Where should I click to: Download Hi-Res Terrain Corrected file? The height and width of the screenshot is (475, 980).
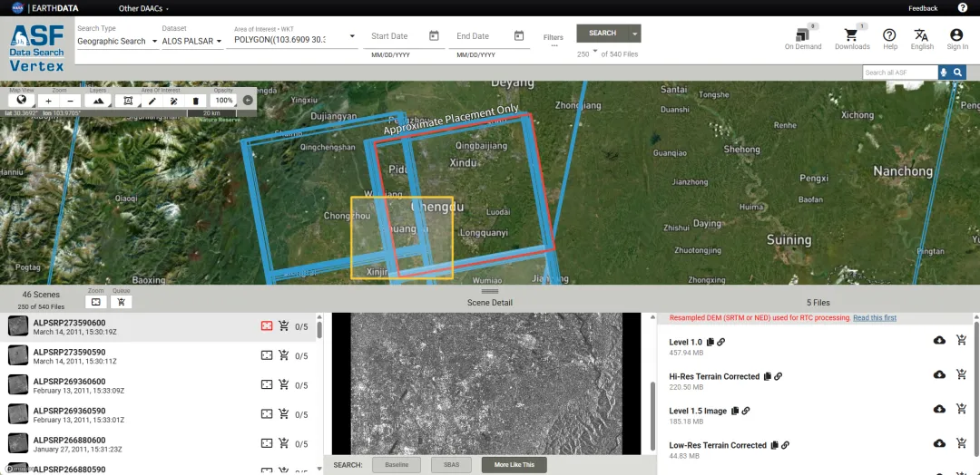939,374
